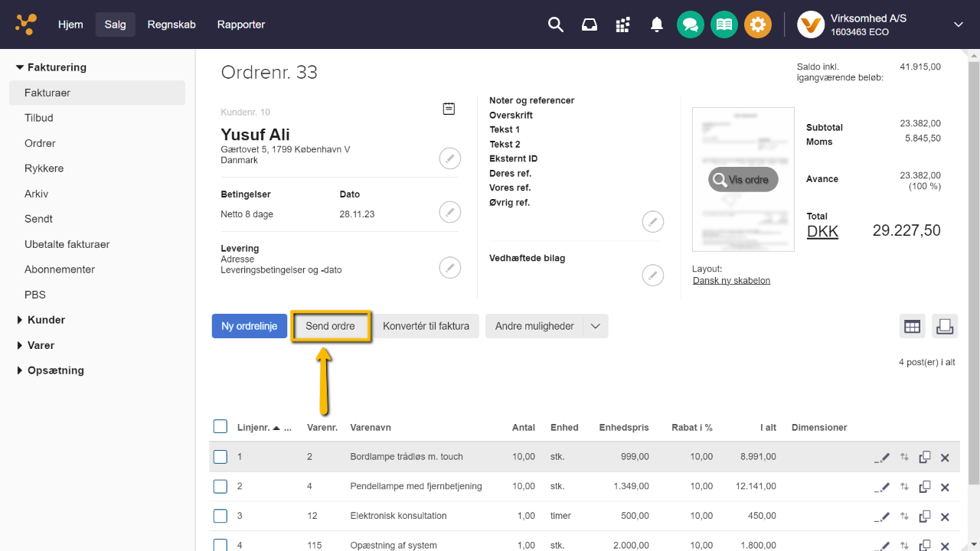
Task: Open the Dansk ny skabelon layout link
Action: (x=731, y=280)
